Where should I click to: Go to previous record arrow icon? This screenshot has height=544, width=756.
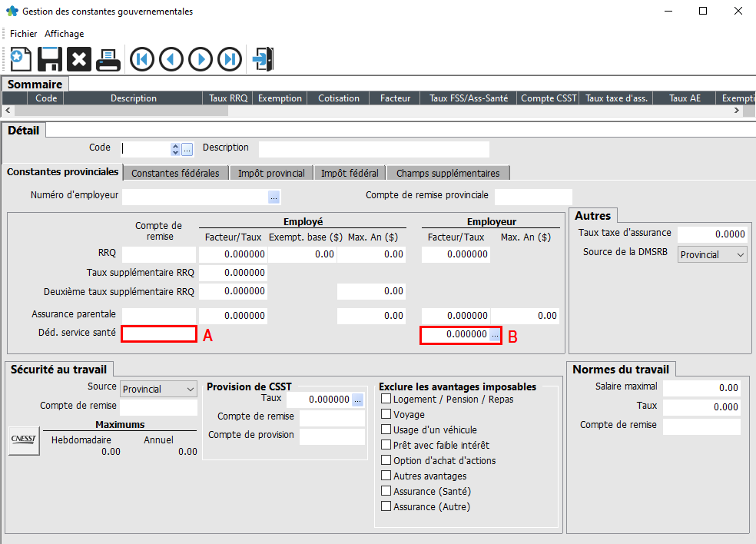[171, 59]
